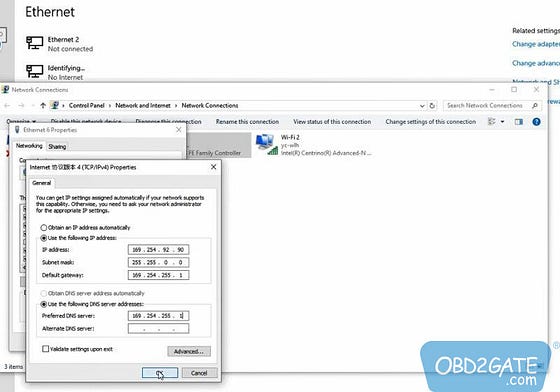Maximize the Network Connections window

pyautogui.click(x=514, y=90)
